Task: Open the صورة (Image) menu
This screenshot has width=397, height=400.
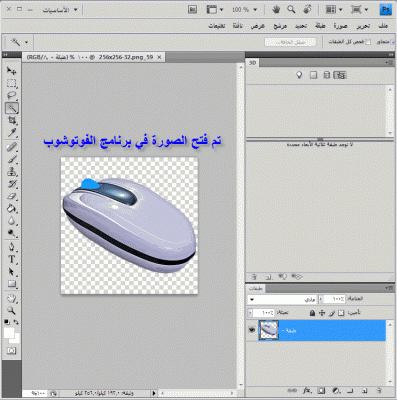Action: point(340,26)
